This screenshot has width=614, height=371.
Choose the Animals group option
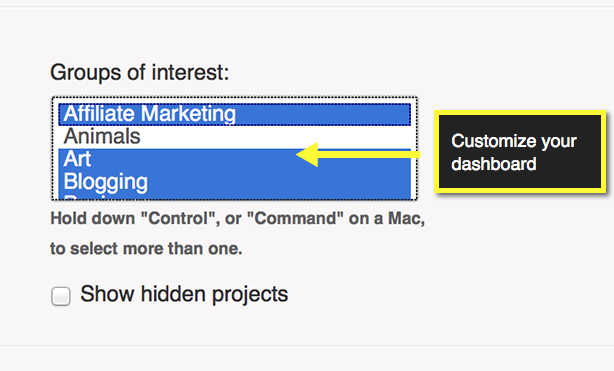tap(235, 137)
